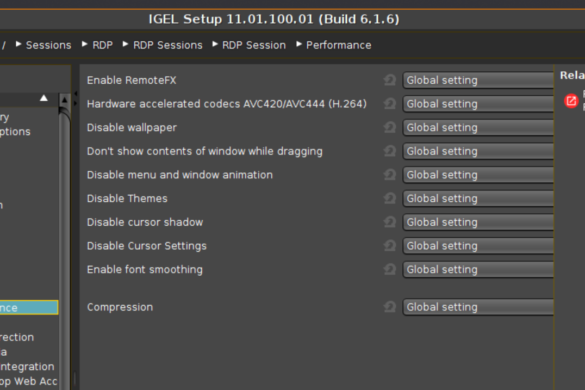Open the Compression Global setting dropdown

(478, 307)
